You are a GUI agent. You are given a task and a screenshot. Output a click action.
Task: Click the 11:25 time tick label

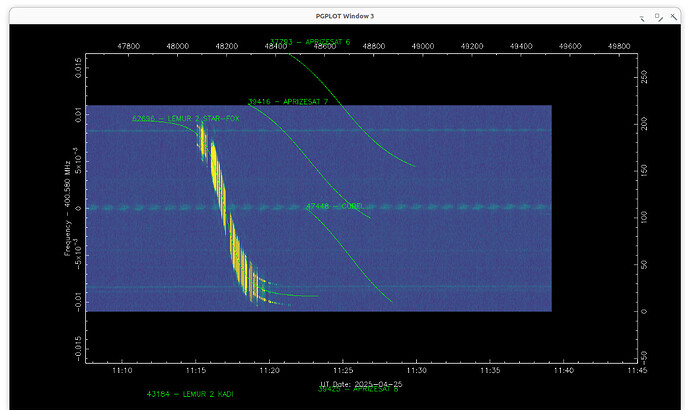click(343, 370)
